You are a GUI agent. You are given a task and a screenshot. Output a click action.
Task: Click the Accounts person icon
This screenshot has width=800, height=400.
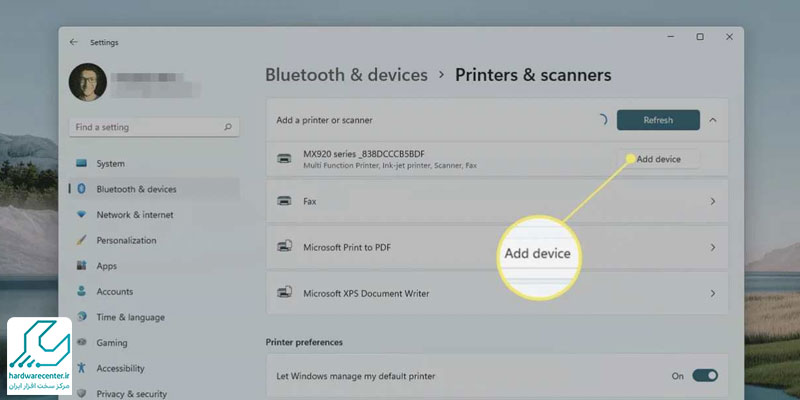coord(81,292)
